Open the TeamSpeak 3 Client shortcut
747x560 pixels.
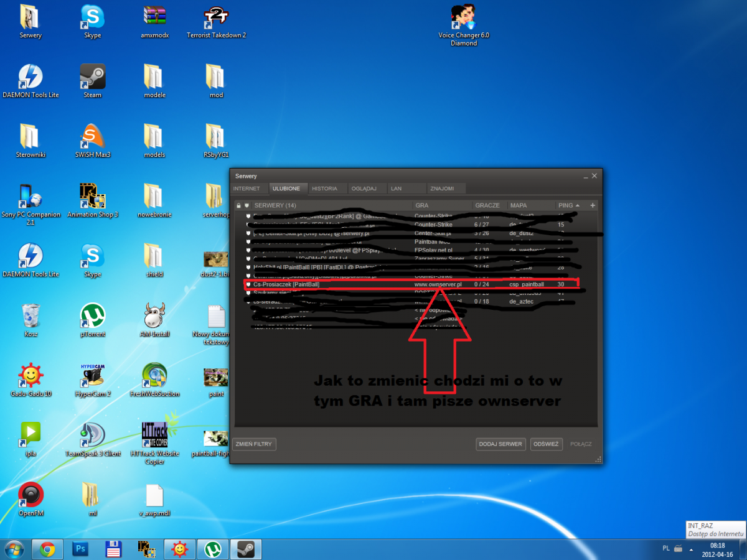(x=92, y=434)
